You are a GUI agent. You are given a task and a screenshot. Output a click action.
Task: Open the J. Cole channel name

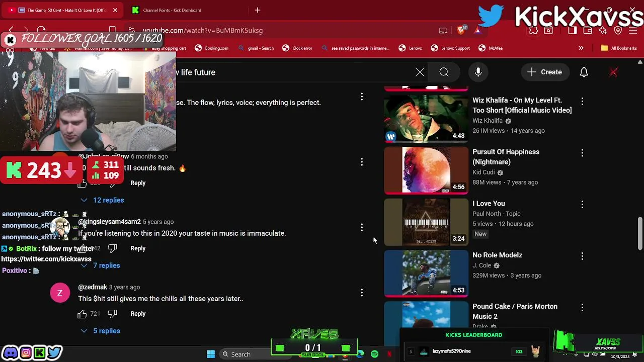tap(481, 265)
